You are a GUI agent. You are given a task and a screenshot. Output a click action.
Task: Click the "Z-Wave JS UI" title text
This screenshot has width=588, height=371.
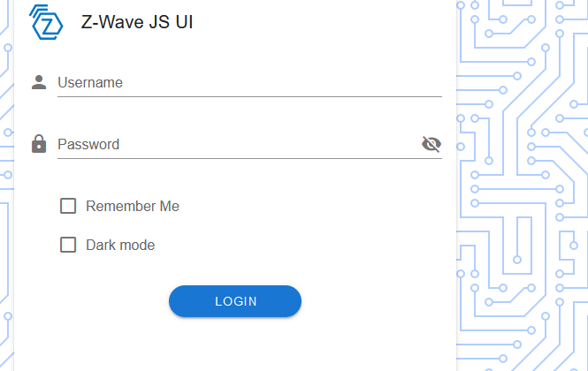[x=137, y=22]
